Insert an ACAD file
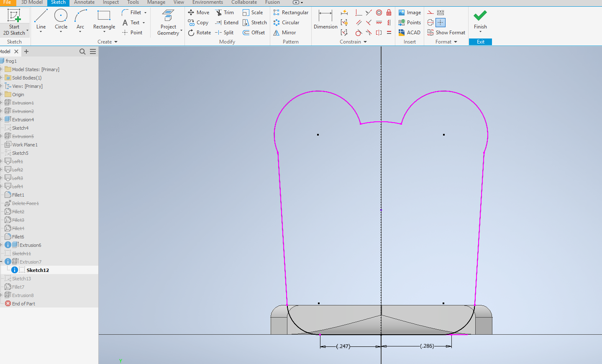The height and width of the screenshot is (364, 602). (410, 33)
